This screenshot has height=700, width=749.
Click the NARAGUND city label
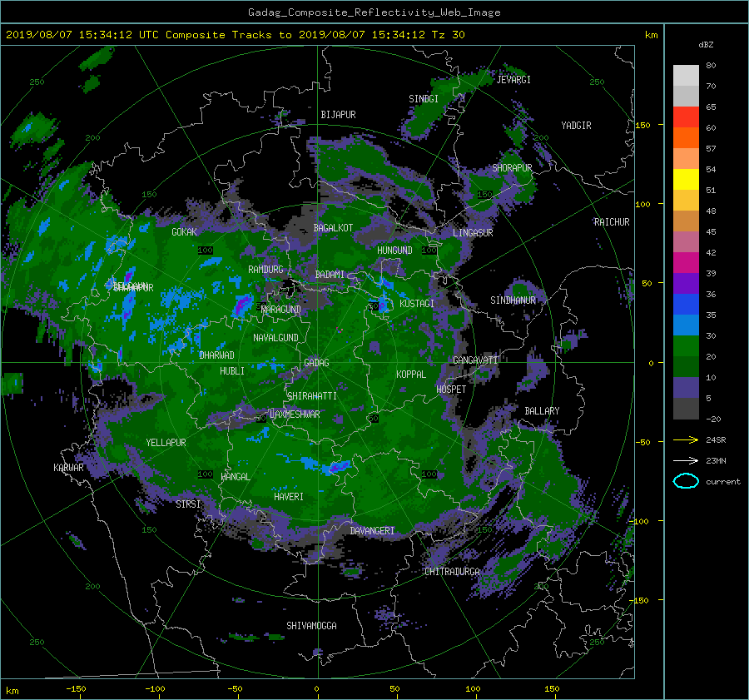(281, 310)
